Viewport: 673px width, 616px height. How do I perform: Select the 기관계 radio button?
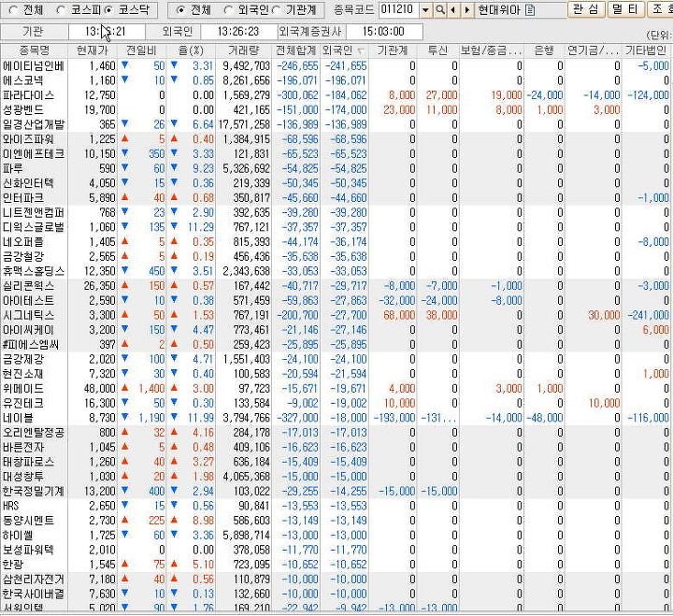(x=277, y=10)
